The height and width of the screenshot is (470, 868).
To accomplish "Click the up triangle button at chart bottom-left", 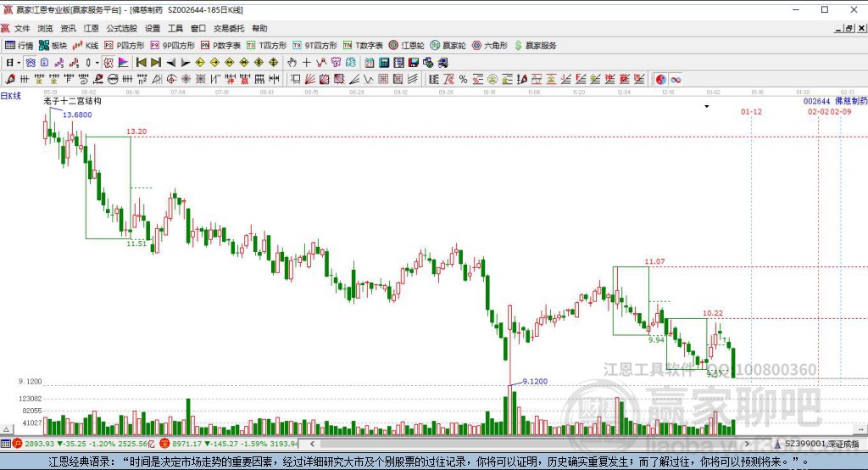I will [6, 429].
